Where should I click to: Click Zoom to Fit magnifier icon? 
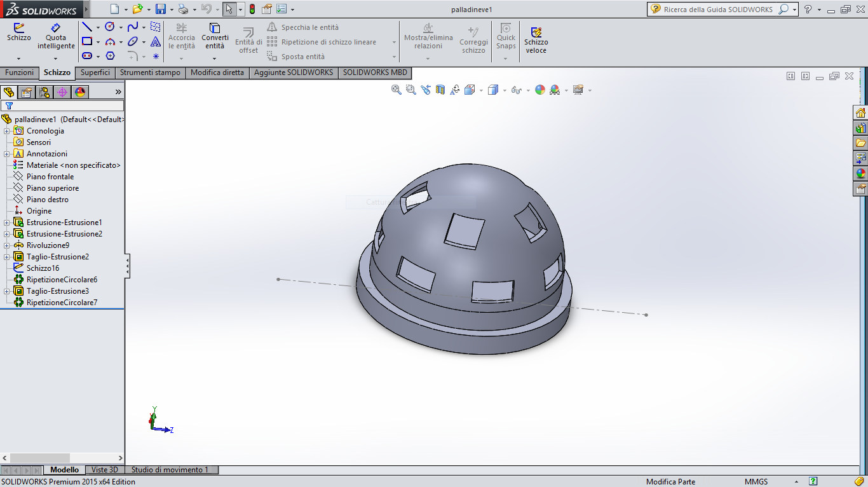[x=397, y=90]
